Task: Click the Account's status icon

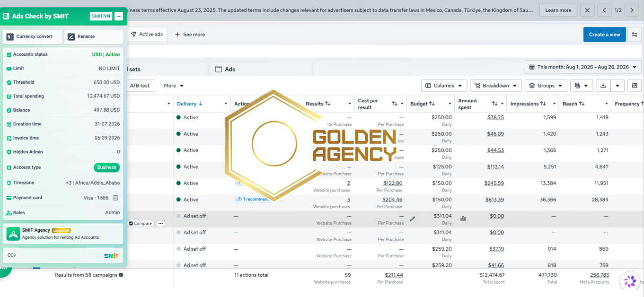Action: tap(9, 54)
